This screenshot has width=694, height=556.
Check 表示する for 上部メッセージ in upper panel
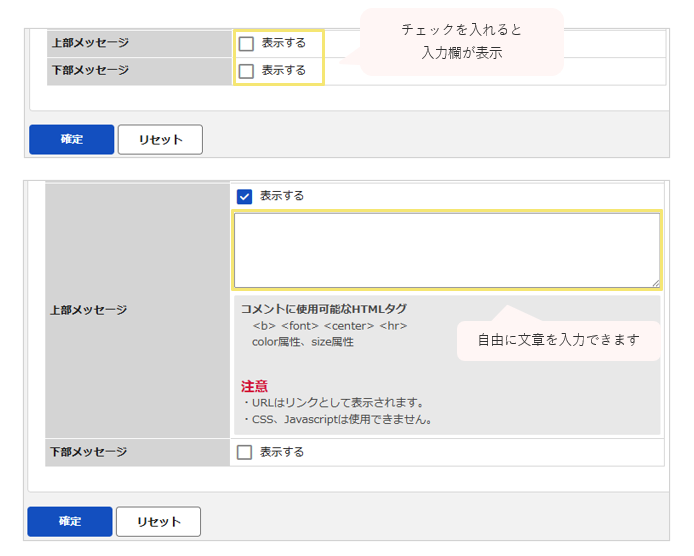tap(246, 44)
